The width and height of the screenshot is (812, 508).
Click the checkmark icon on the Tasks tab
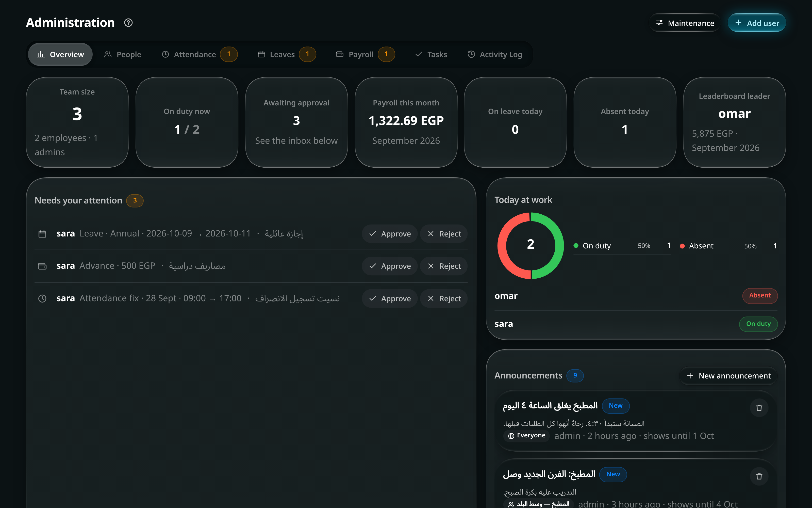coord(419,54)
